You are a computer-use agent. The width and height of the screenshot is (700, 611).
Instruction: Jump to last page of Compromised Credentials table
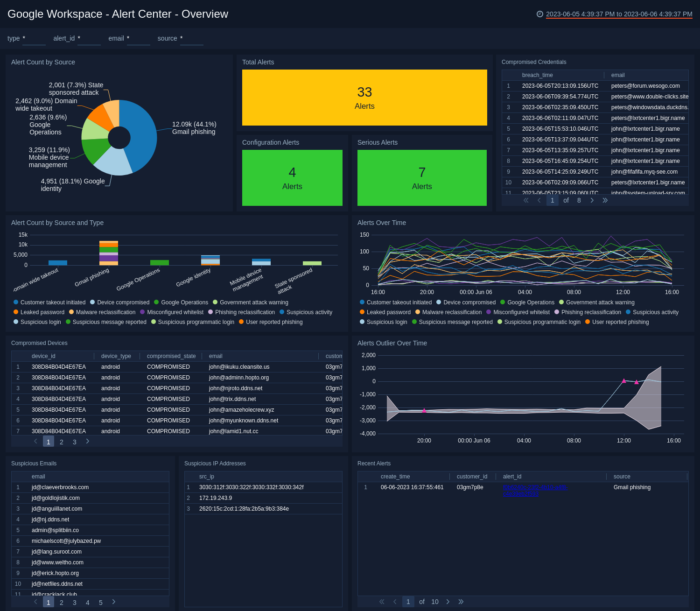(605, 200)
